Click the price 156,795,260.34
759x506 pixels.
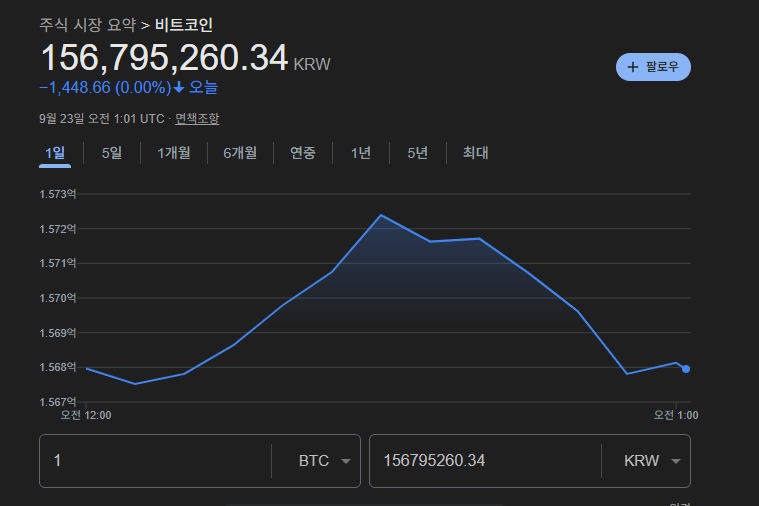(x=164, y=58)
